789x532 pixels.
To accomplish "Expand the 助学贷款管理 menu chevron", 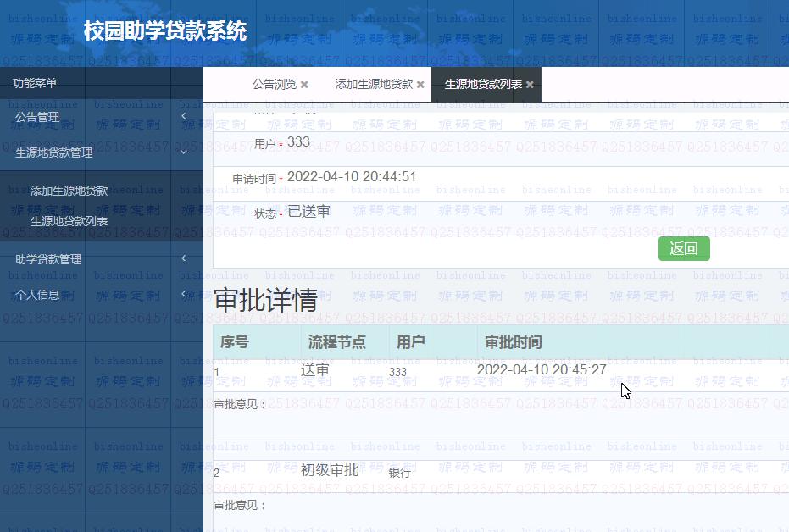I will click(184, 258).
